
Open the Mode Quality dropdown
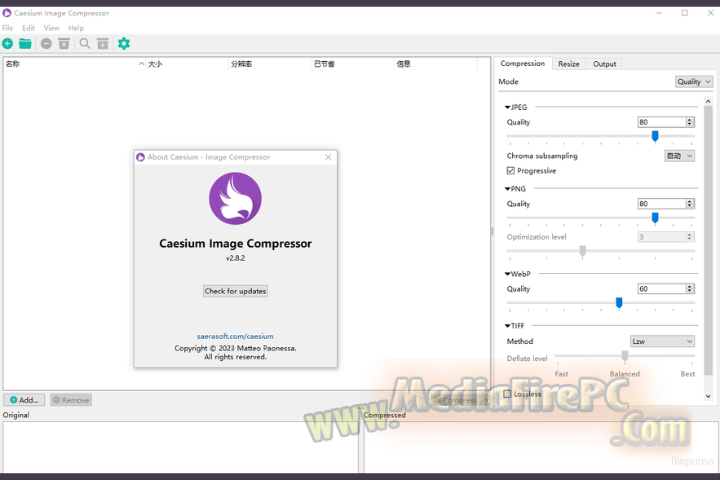[694, 82]
